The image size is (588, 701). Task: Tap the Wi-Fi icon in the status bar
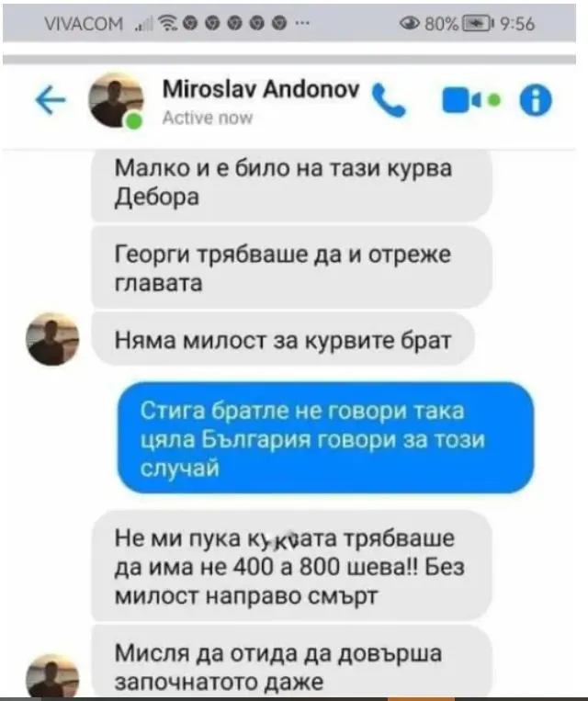click(x=168, y=23)
